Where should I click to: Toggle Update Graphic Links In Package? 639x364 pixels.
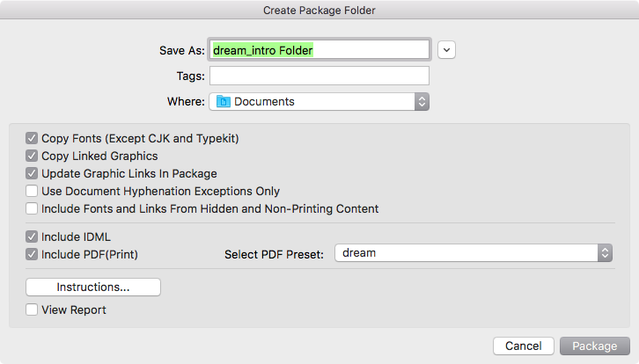tap(32, 173)
